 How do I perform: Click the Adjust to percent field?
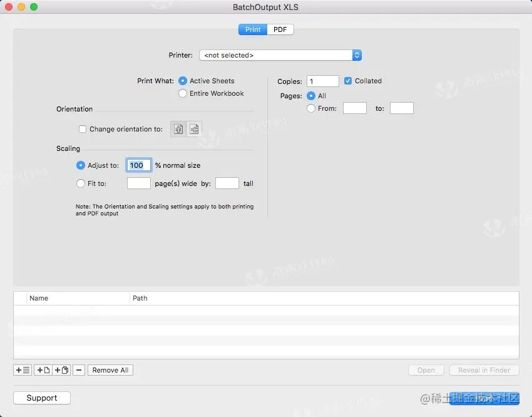pos(139,165)
